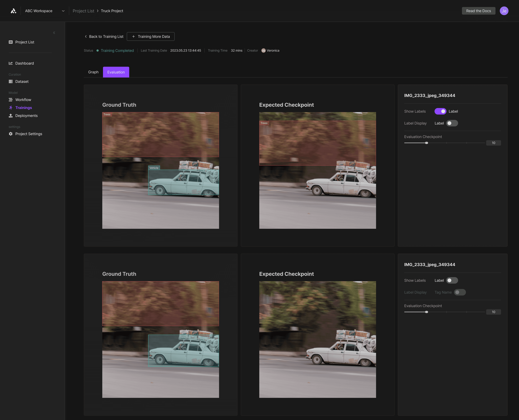Open Deployments in the sidebar
Screen dimensions: 519x420
[x=26, y=116]
